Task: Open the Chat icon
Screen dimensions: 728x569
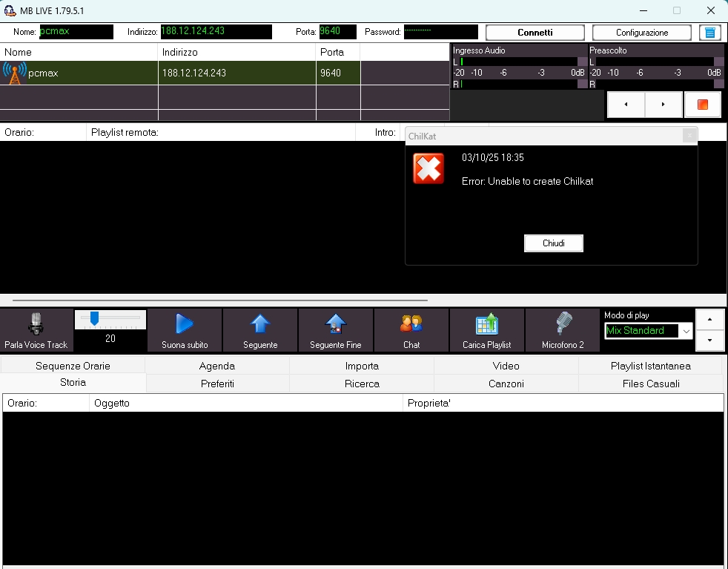Action: 411,324
